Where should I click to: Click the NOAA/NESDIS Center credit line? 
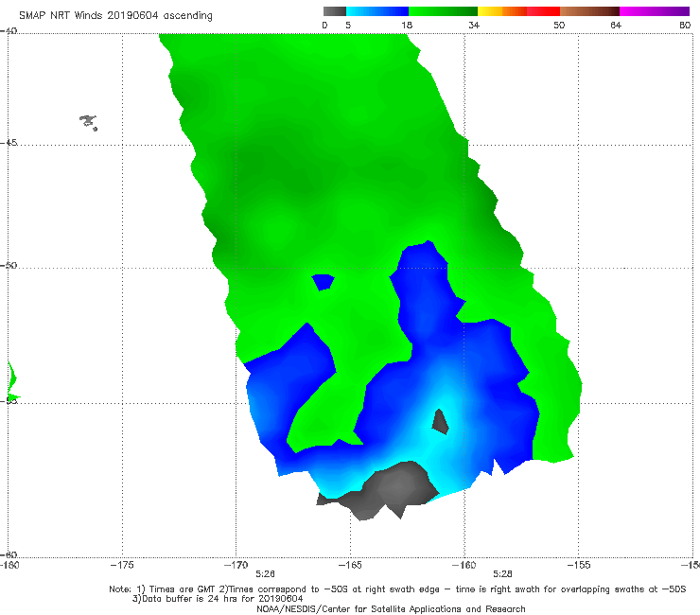(391, 608)
